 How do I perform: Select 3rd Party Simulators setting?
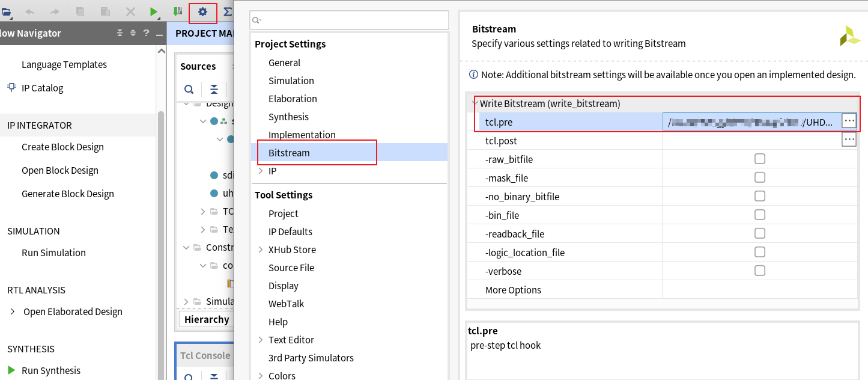coord(311,358)
